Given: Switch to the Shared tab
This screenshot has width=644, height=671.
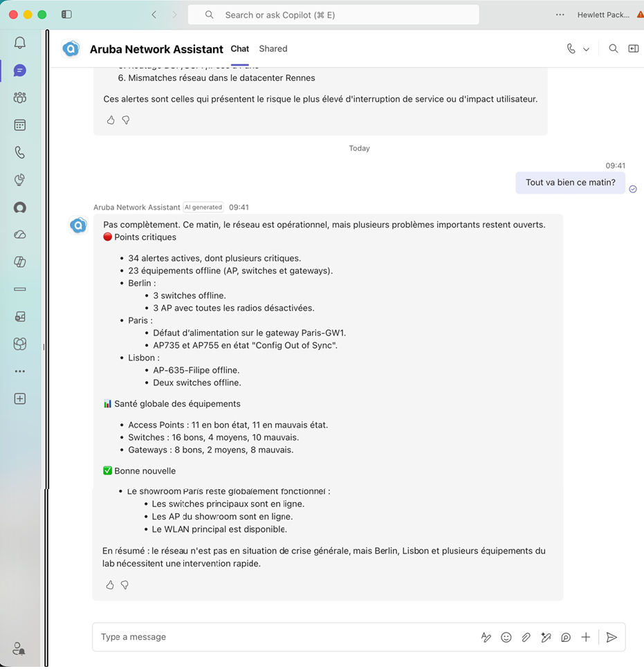Looking at the screenshot, I should (273, 49).
